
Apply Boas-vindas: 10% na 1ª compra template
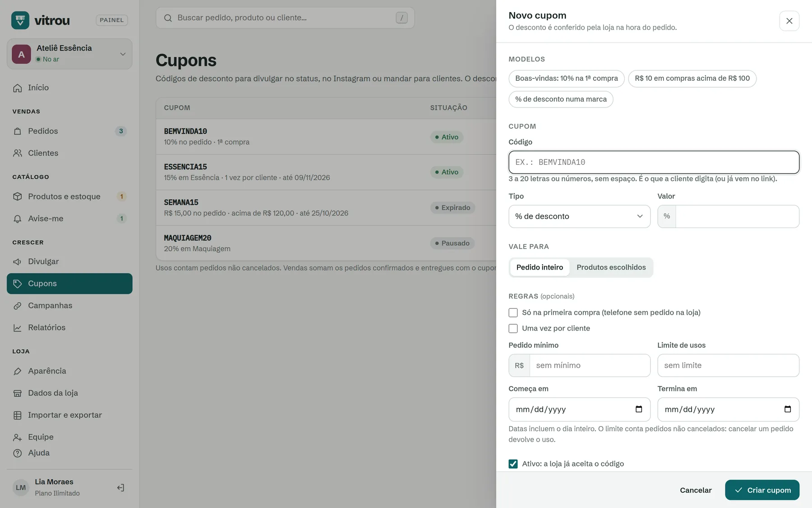click(566, 79)
